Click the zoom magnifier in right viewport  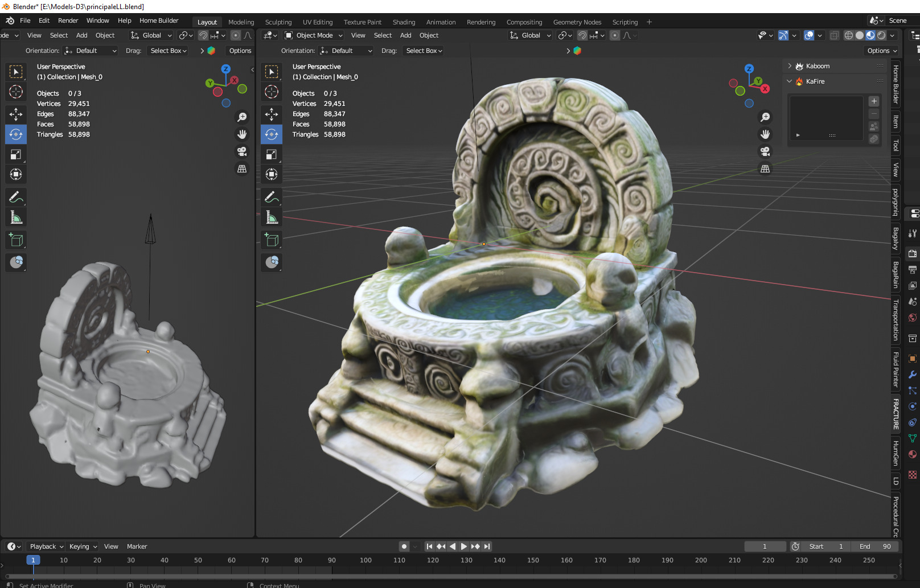coord(765,117)
